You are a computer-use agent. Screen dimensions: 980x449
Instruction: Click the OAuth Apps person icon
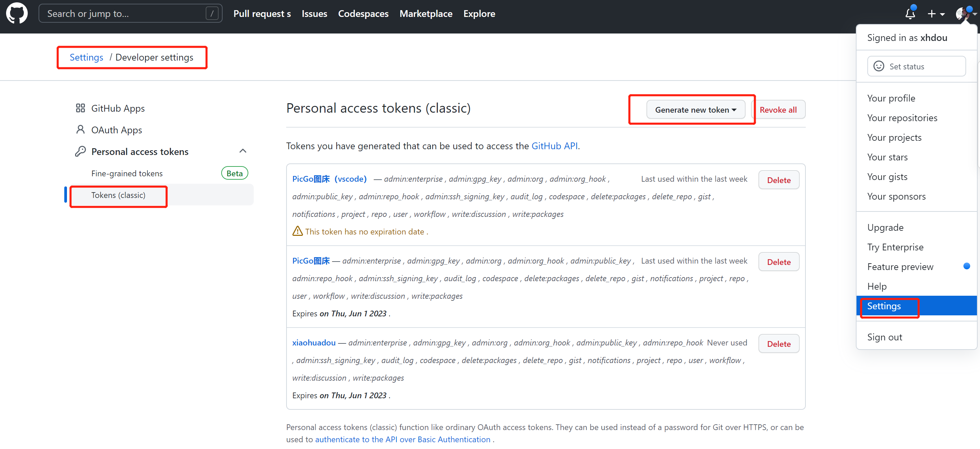tap(80, 130)
